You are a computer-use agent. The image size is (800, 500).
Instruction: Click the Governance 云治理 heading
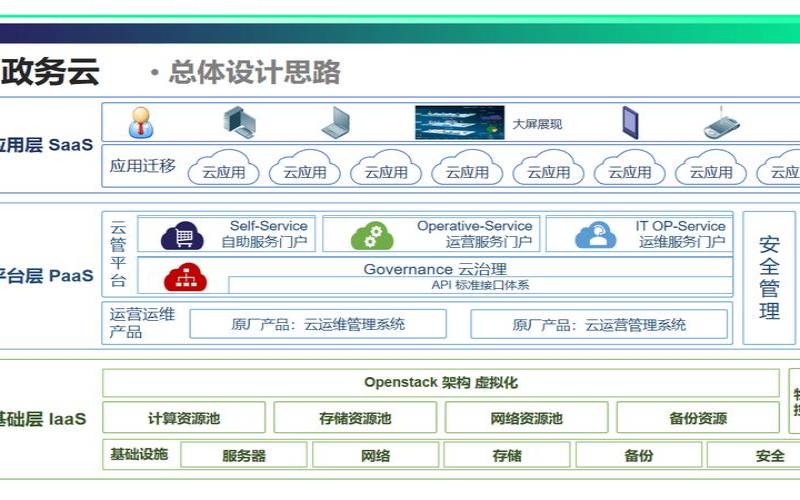(x=435, y=269)
